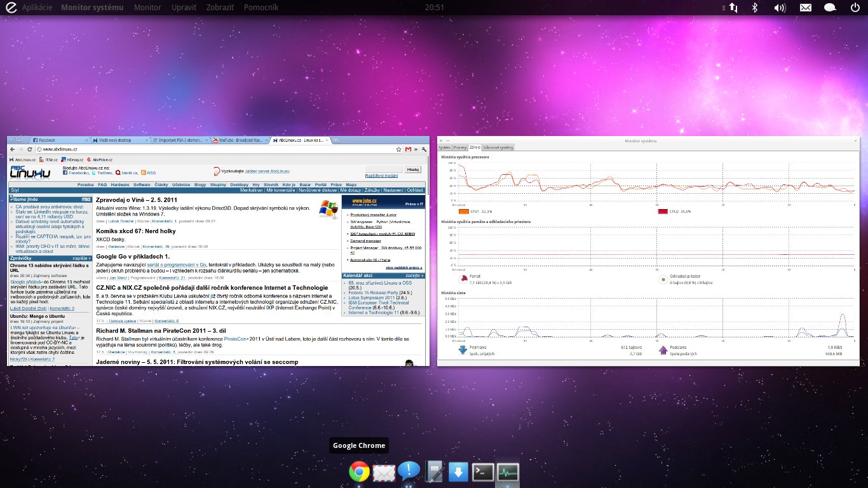
Task: Pick the red CPU2 color swatch
Action: coord(663,211)
